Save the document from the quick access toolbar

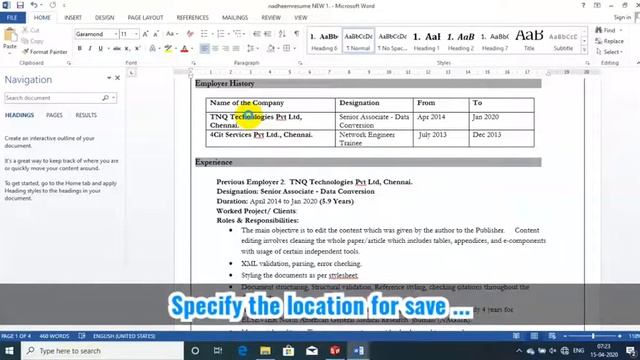coord(20,5)
